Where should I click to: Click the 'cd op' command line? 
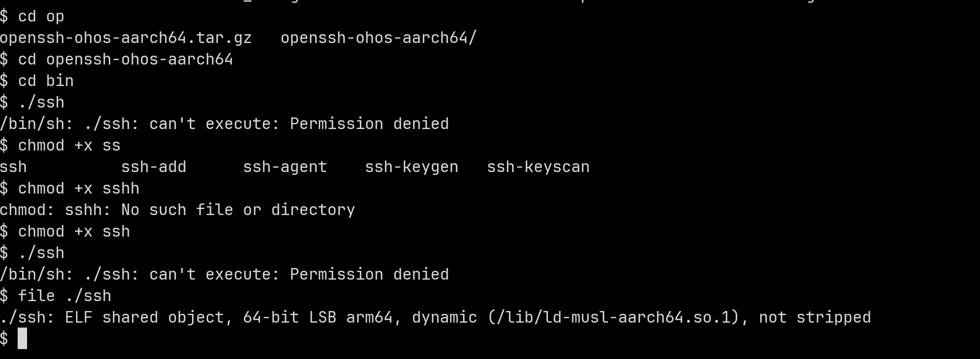32,17
